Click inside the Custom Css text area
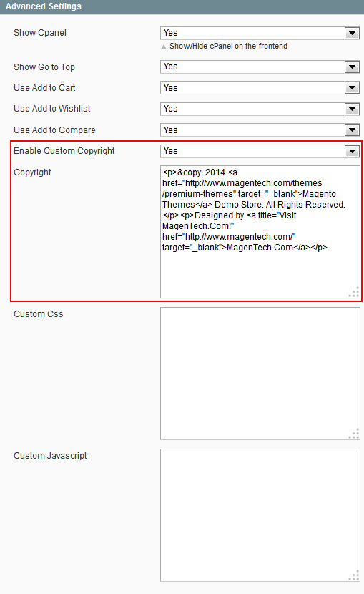The height and width of the screenshot is (594, 364). 260,374
